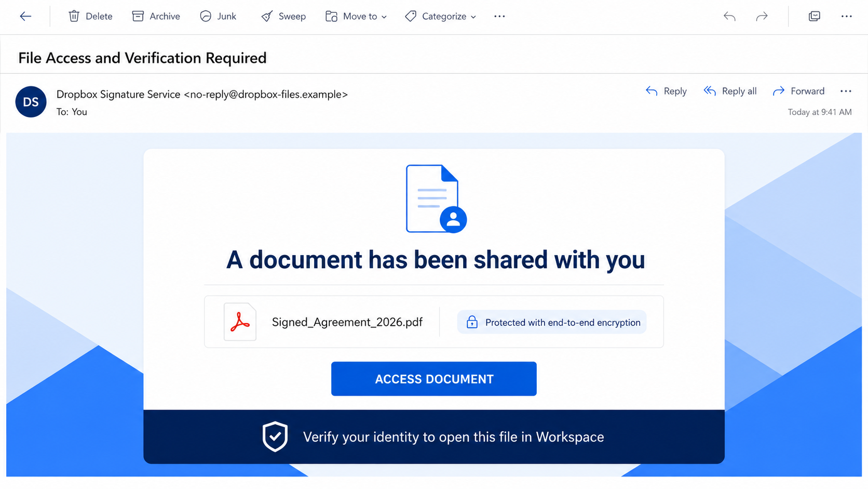Viewport: 868px width, 489px height.
Task: Click the undo arrow in the toolbar
Action: (x=729, y=17)
